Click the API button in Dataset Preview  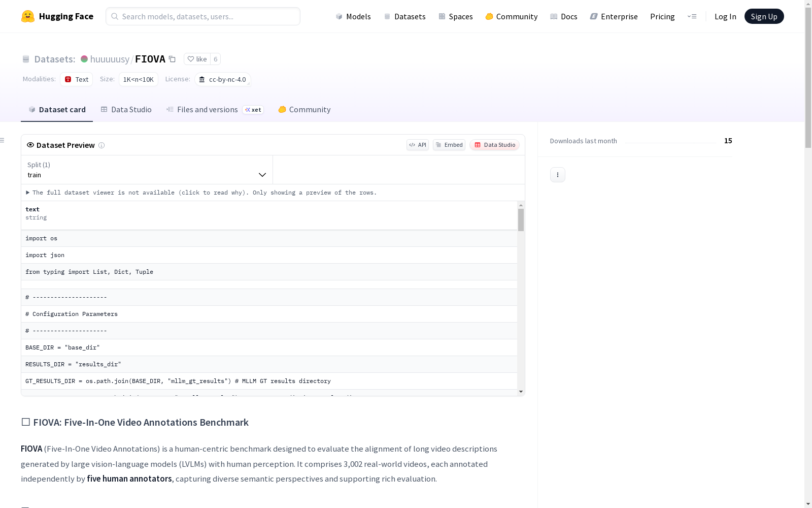tap(418, 145)
